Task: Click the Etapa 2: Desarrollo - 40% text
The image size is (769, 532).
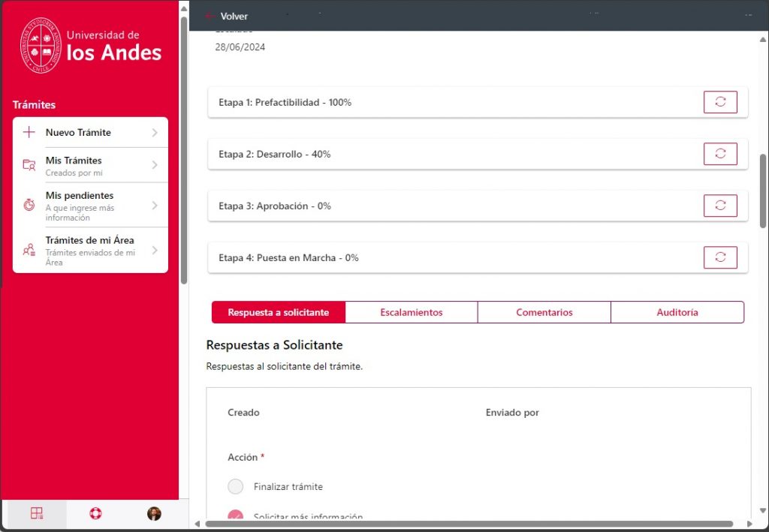Action: 275,155
